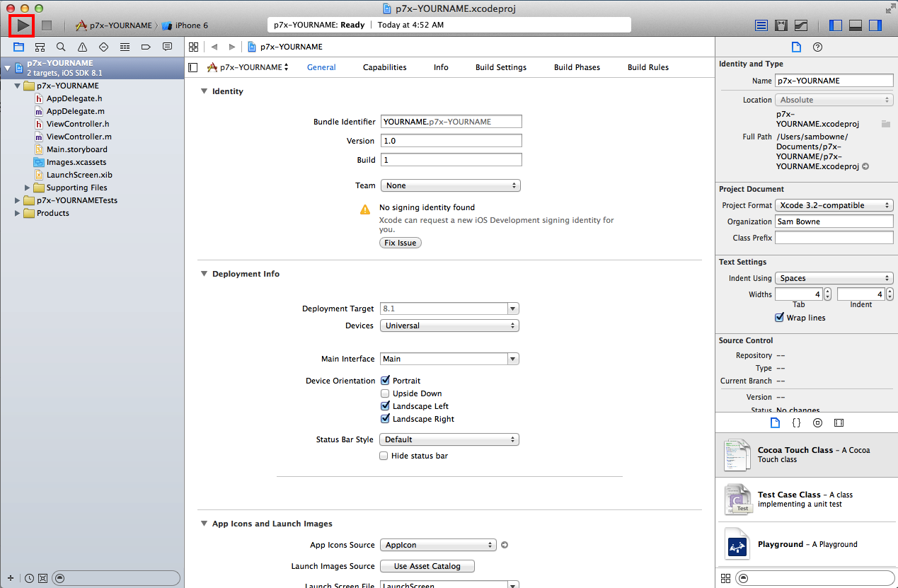Toggle the Navigator pane visibility icon

tap(836, 25)
